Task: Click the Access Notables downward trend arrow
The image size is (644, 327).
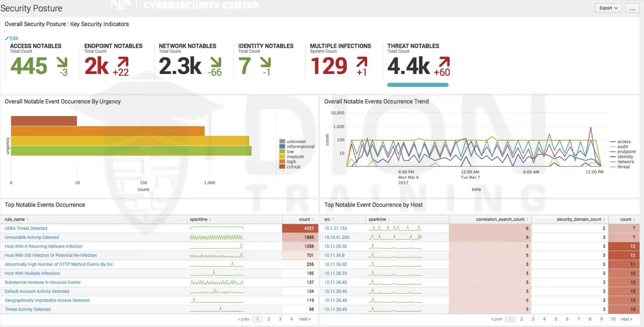Action: point(62,63)
